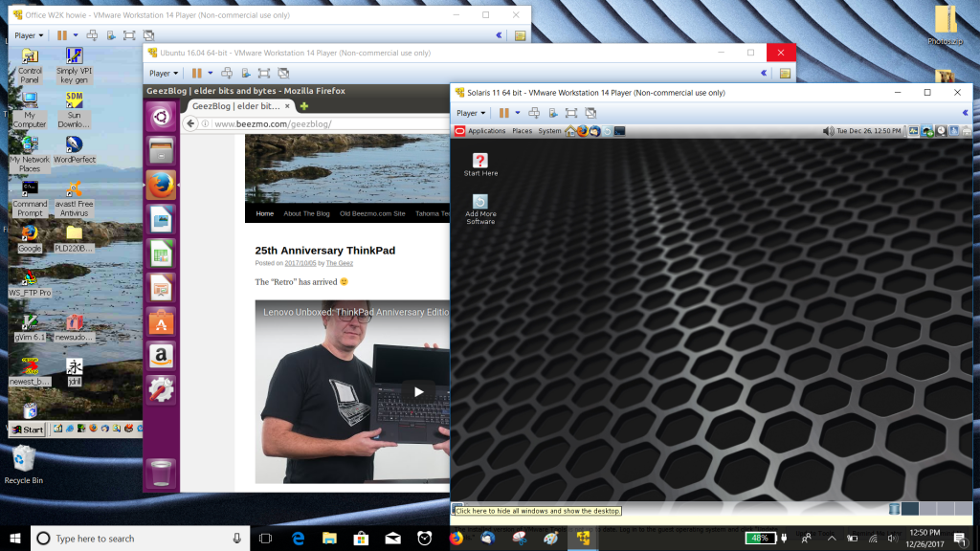Pause the Office W2K virtual machine
This screenshot has height=551, width=980.
[x=61, y=35]
